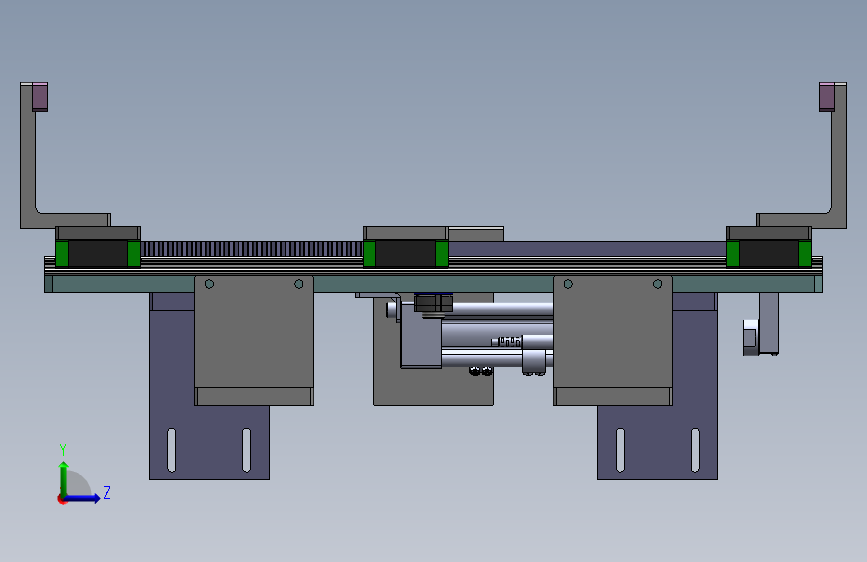The image size is (867, 562).
Task: Select the right L-shaped gray bracket arm
Action: click(x=839, y=166)
